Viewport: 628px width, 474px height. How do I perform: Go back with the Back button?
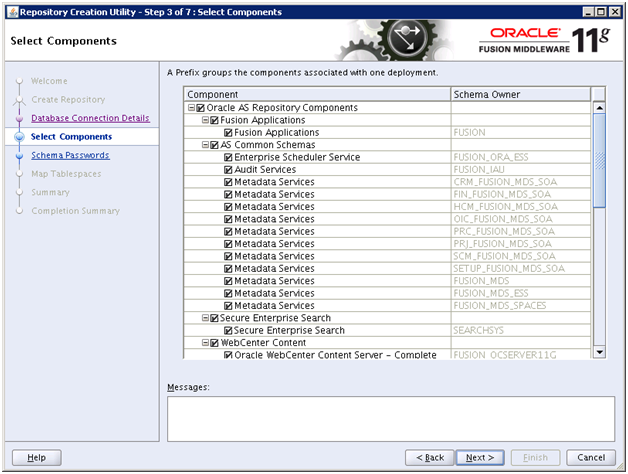click(430, 458)
